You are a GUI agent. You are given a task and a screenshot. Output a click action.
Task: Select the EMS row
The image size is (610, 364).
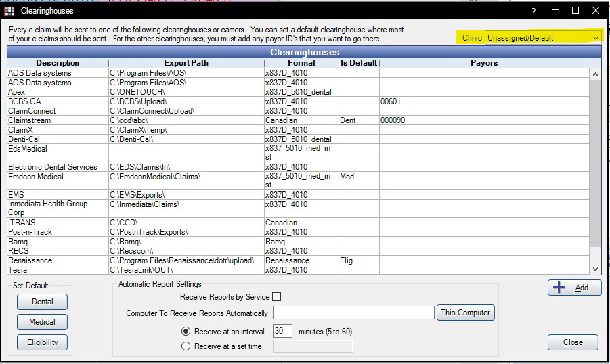pos(298,195)
